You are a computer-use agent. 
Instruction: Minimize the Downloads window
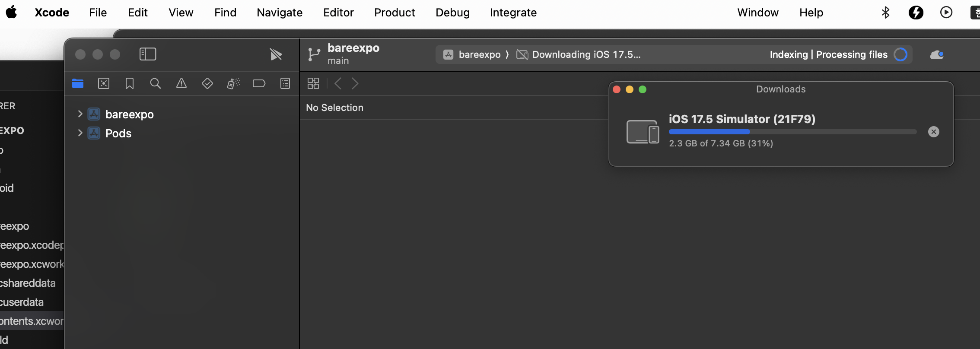click(630, 89)
